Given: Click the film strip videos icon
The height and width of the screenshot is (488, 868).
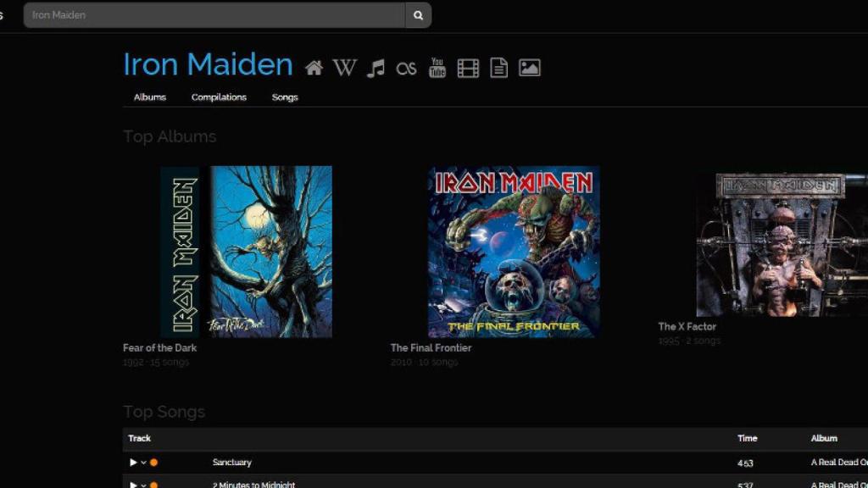Looking at the screenshot, I should [468, 68].
